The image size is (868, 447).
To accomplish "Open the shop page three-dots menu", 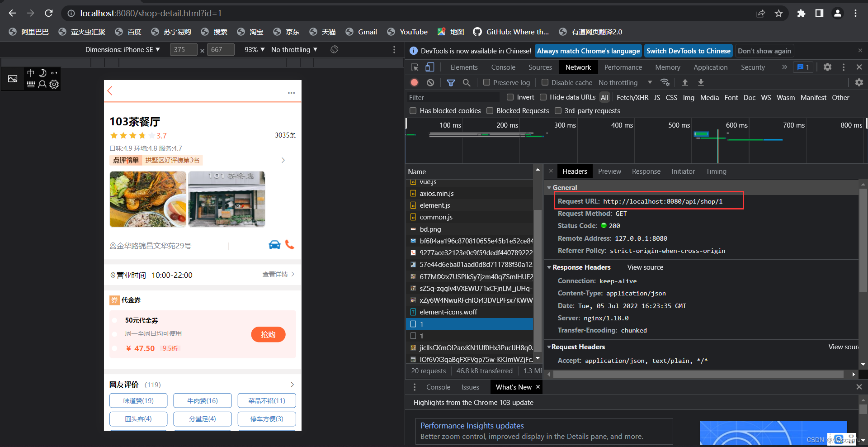I will [x=291, y=93].
